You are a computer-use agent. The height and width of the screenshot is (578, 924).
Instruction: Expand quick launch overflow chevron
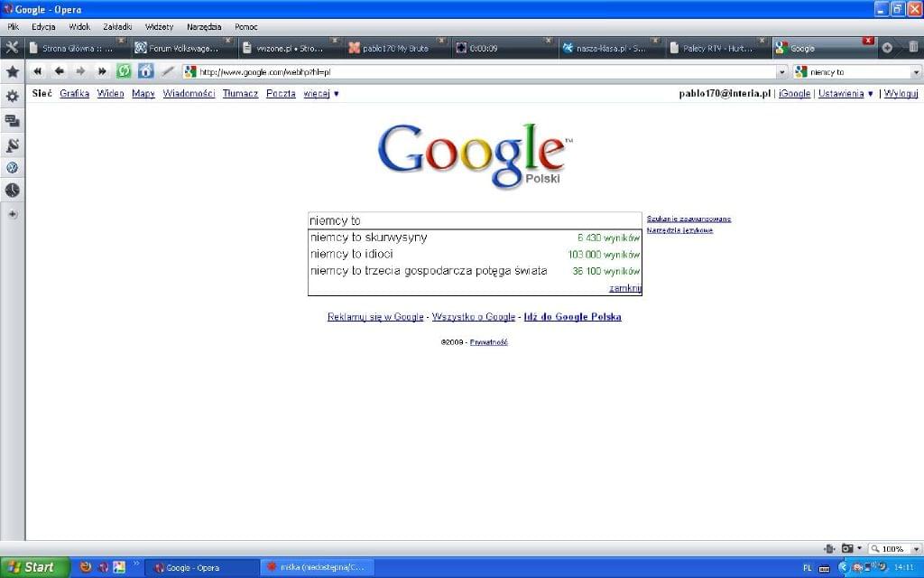(136, 564)
